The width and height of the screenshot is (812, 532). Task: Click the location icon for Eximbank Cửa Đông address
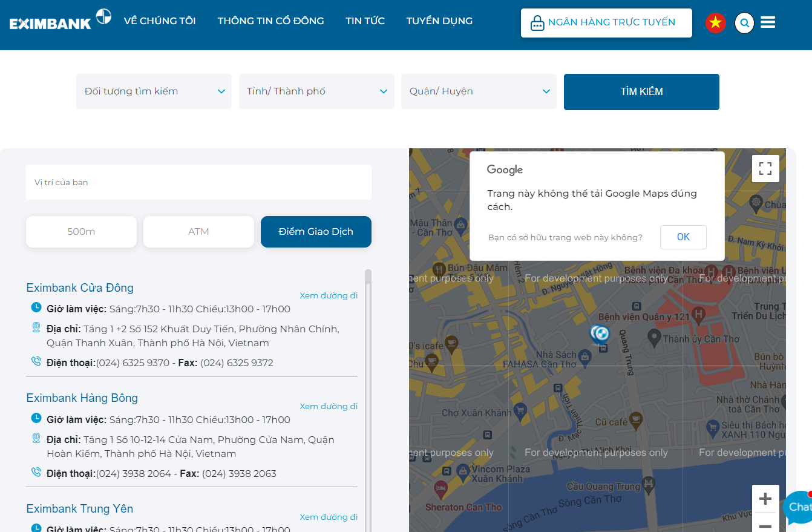pyautogui.click(x=36, y=327)
